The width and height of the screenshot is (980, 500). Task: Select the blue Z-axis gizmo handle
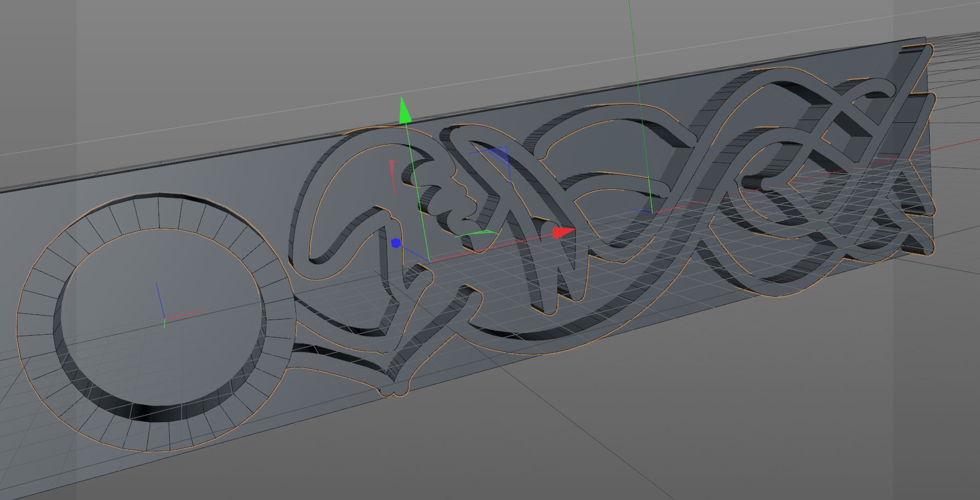[x=396, y=243]
